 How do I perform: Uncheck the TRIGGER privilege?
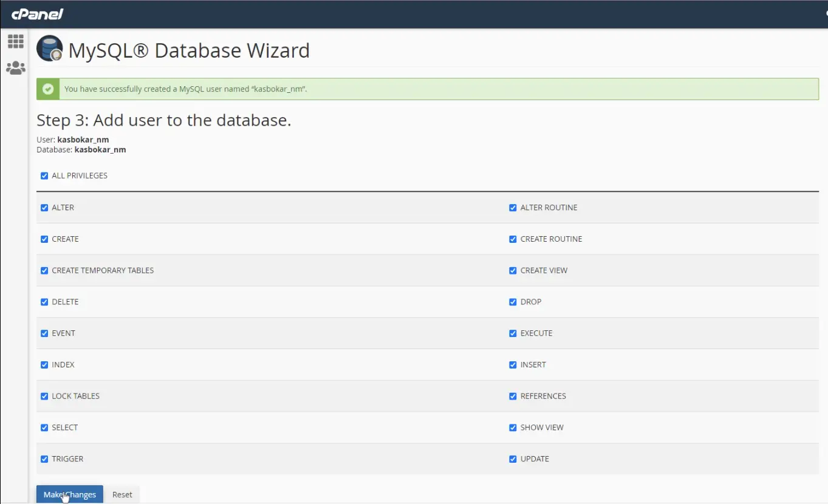click(44, 459)
